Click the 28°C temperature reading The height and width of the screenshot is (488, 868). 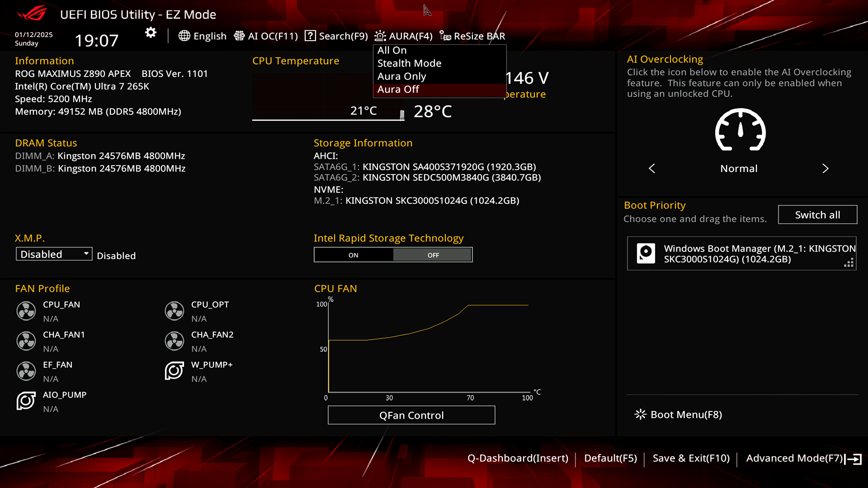(433, 112)
